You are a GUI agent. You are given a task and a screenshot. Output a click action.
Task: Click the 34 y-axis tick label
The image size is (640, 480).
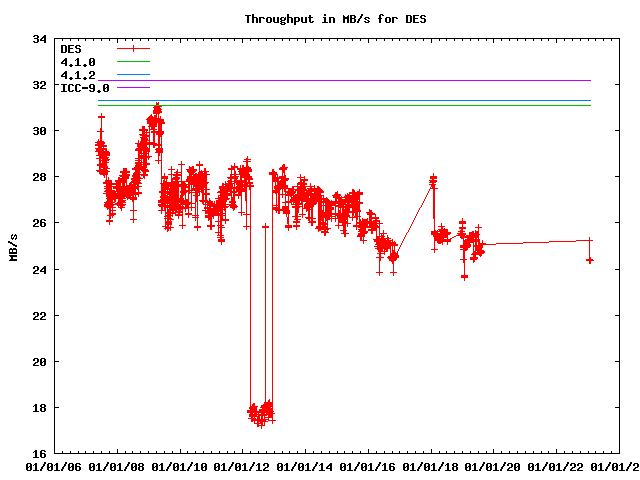click(x=40, y=40)
